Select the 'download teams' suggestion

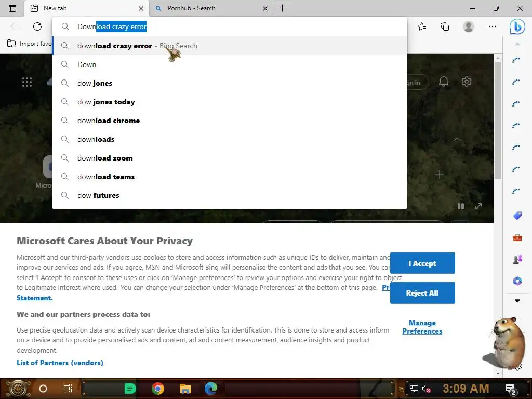(x=229, y=177)
